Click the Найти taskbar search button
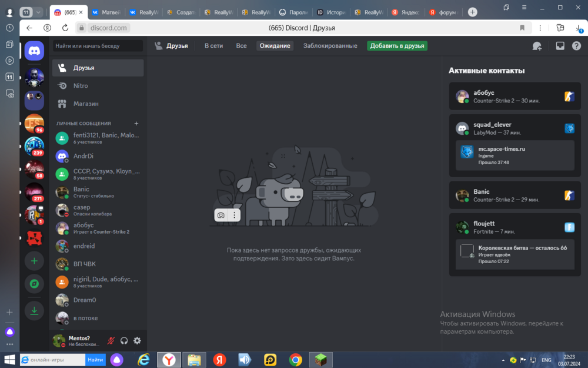 [x=95, y=360]
